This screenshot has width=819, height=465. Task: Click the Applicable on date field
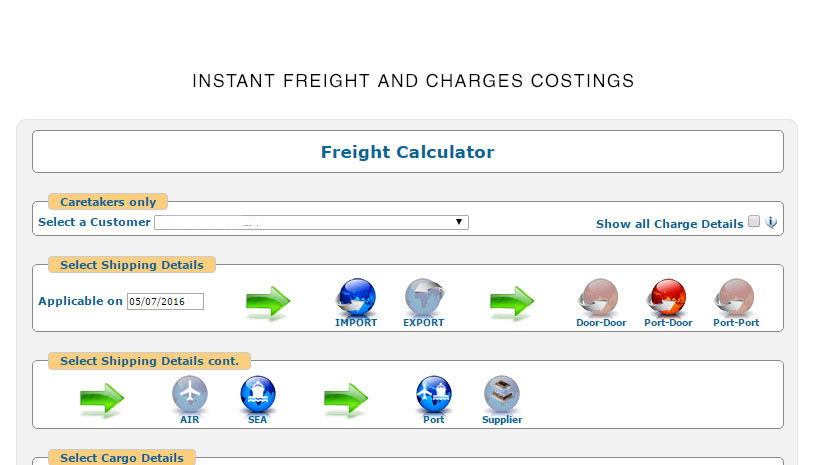[165, 301]
